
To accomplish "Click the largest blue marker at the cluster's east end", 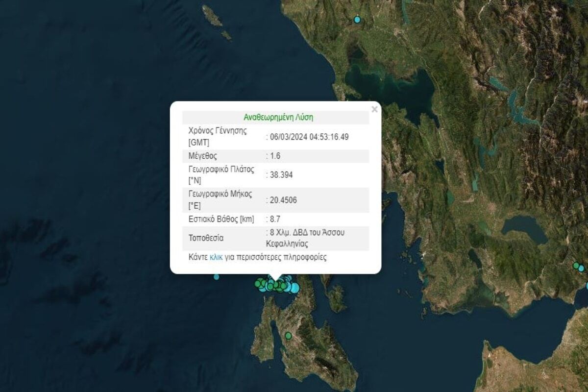I will 294,288.
